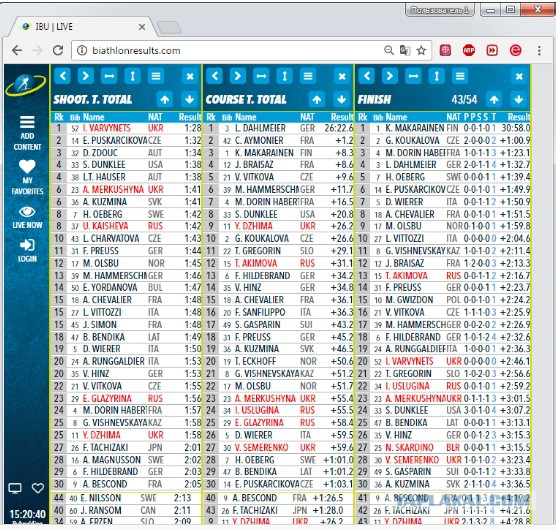Viewport: 556px width, 530px height.
Task: Click the Login icon in sidebar
Action: pos(27,245)
